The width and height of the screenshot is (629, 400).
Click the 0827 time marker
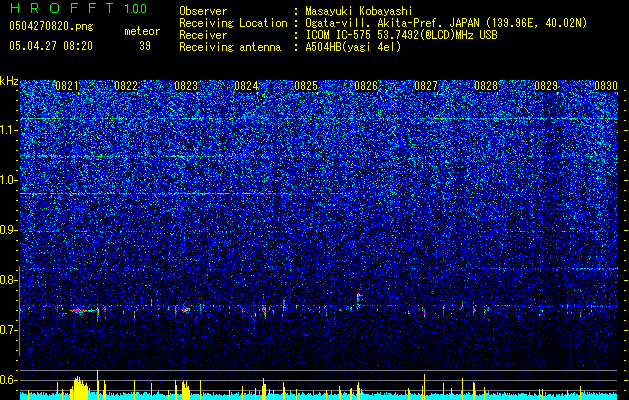tap(426, 86)
